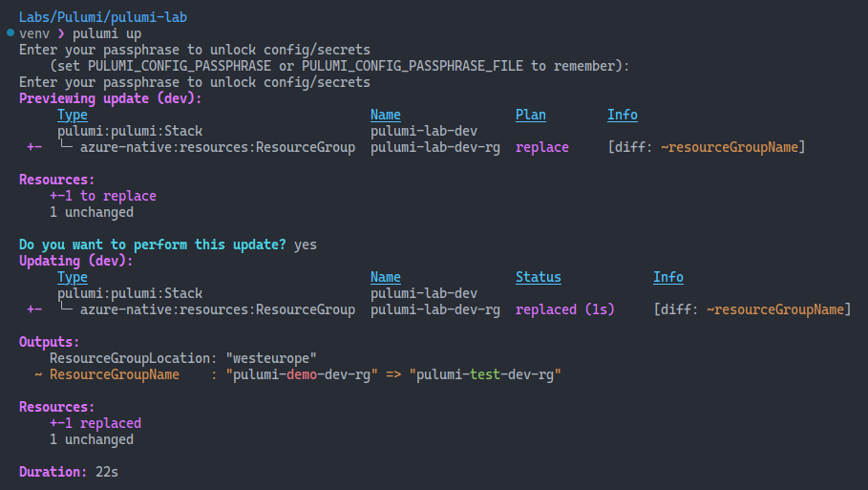868x490 pixels.
Task: Click the prompt chevron after venv
Action: pos(61,33)
